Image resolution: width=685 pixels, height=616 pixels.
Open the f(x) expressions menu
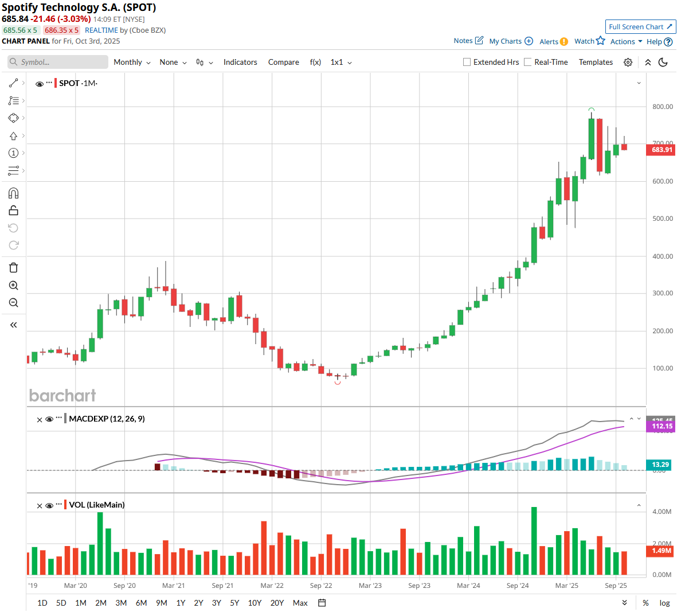(x=315, y=62)
